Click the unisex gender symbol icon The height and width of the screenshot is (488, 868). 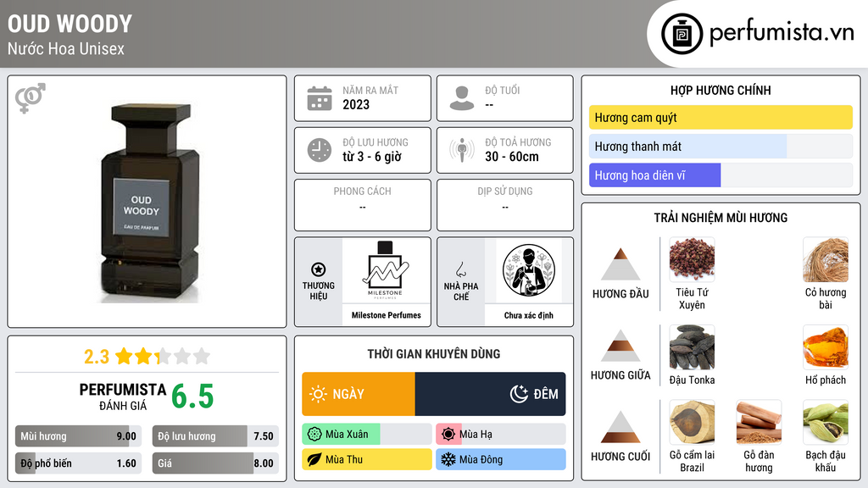pos(30,98)
